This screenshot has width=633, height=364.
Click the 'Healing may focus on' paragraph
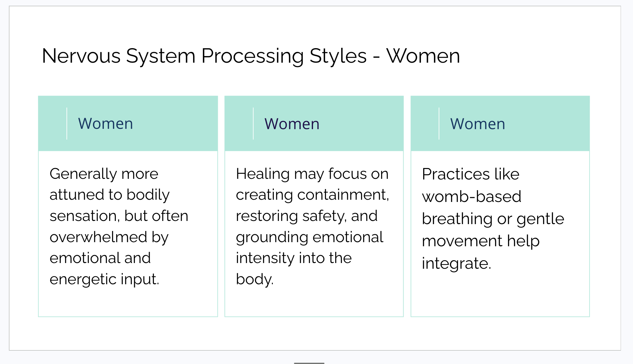(312, 226)
